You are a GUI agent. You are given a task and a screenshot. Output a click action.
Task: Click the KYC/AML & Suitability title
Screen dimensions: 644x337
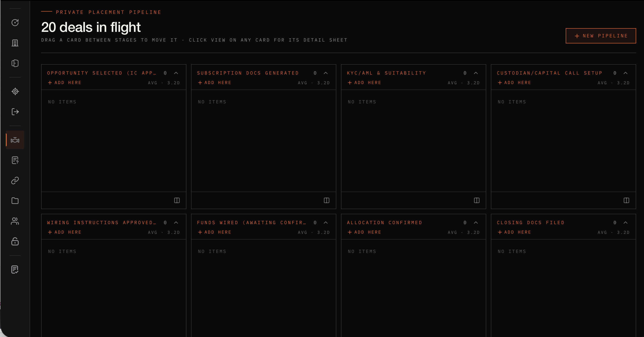tap(386, 73)
